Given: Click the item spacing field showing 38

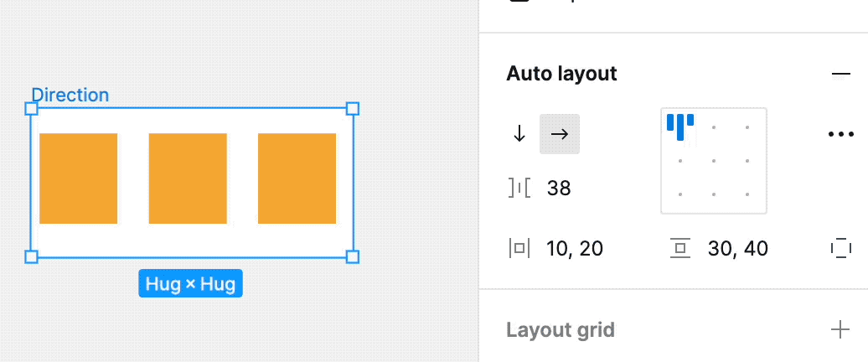Looking at the screenshot, I should coord(559,189).
